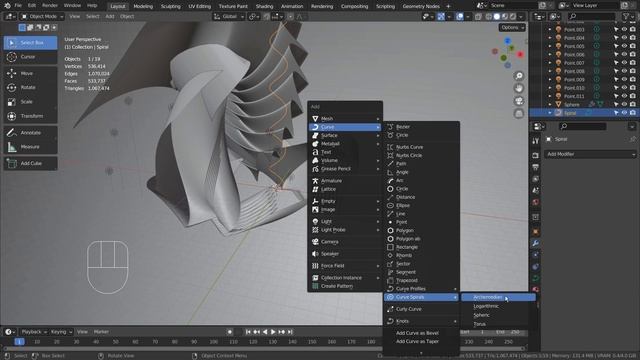This screenshot has width=640, height=360.
Task: Select the Scale tool
Action: tap(31, 102)
